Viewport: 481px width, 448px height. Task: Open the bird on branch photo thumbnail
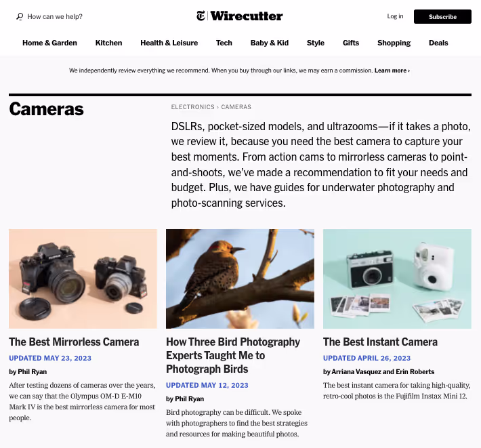pos(240,279)
